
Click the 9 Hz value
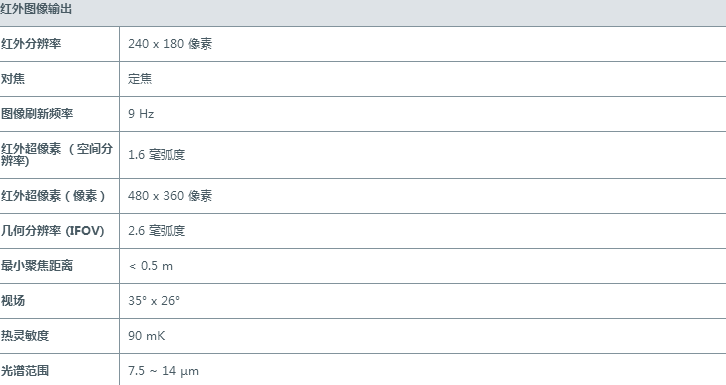(141, 114)
